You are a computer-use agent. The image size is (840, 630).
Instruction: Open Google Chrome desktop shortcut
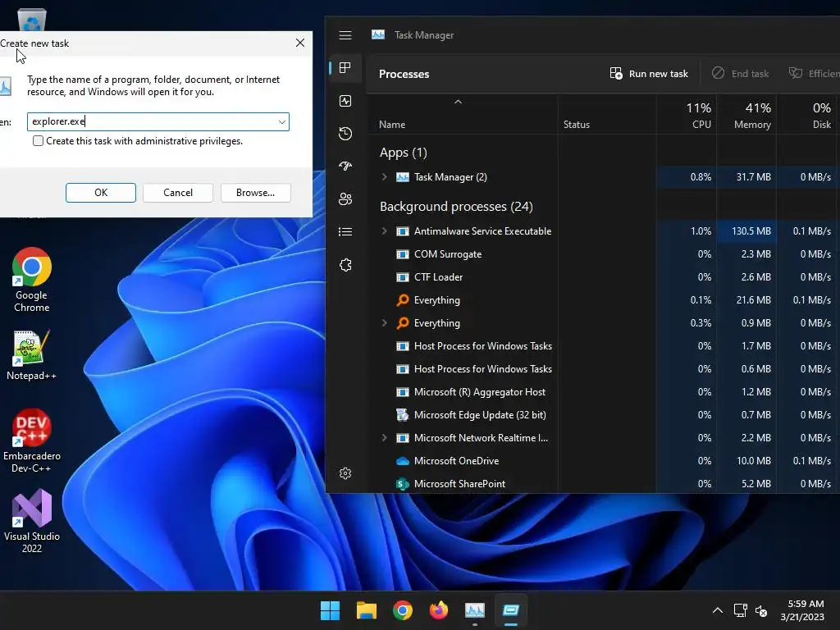pos(32,280)
